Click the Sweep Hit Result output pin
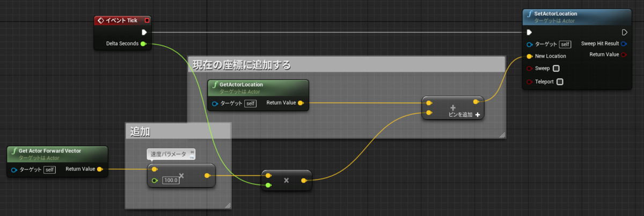The image size is (644, 216). pyautogui.click(x=624, y=44)
